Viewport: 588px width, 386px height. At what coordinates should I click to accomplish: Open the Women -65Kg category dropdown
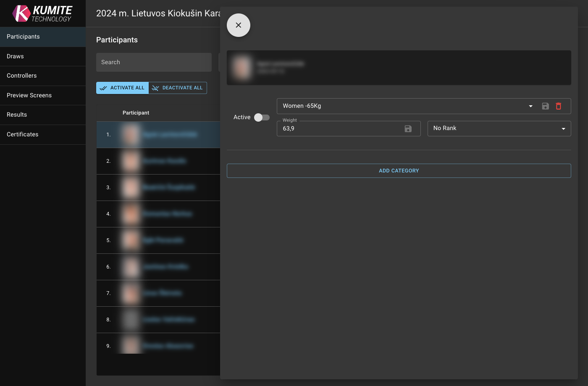coord(530,106)
